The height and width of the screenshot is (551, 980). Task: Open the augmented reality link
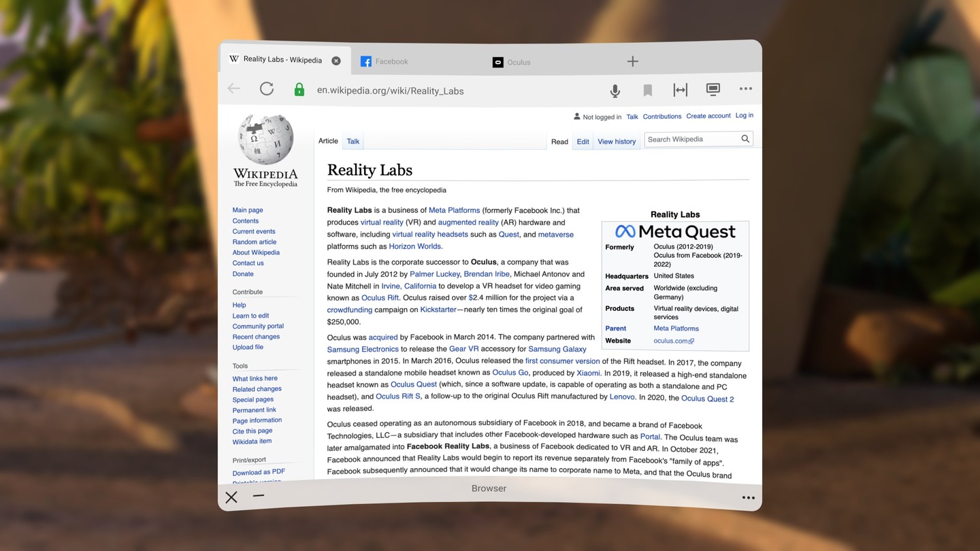point(468,222)
